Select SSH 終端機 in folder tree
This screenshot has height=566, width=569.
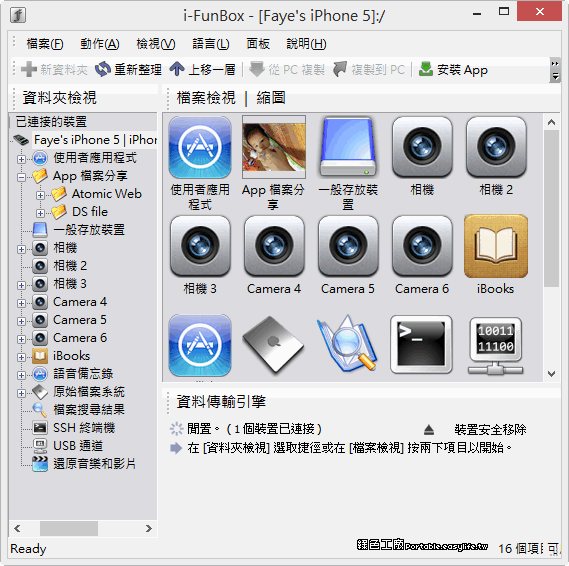coord(84,428)
